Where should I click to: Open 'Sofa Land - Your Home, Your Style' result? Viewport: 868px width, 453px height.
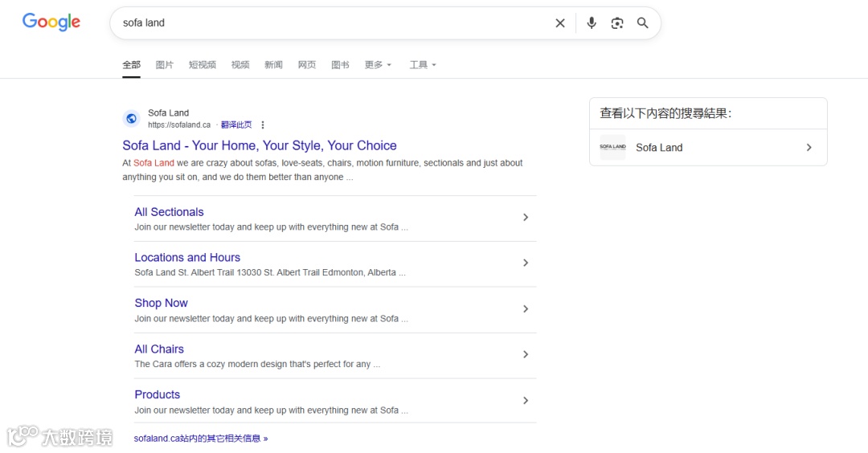click(x=260, y=145)
